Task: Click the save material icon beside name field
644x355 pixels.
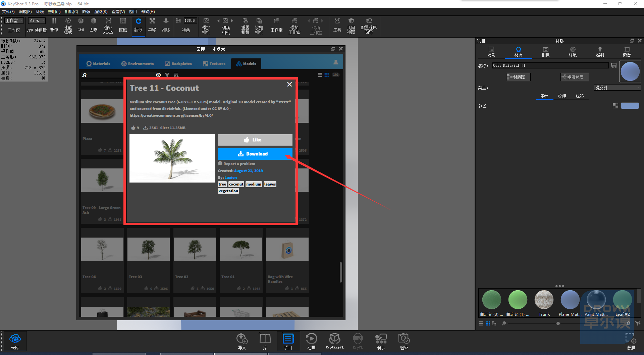Action: (x=614, y=65)
